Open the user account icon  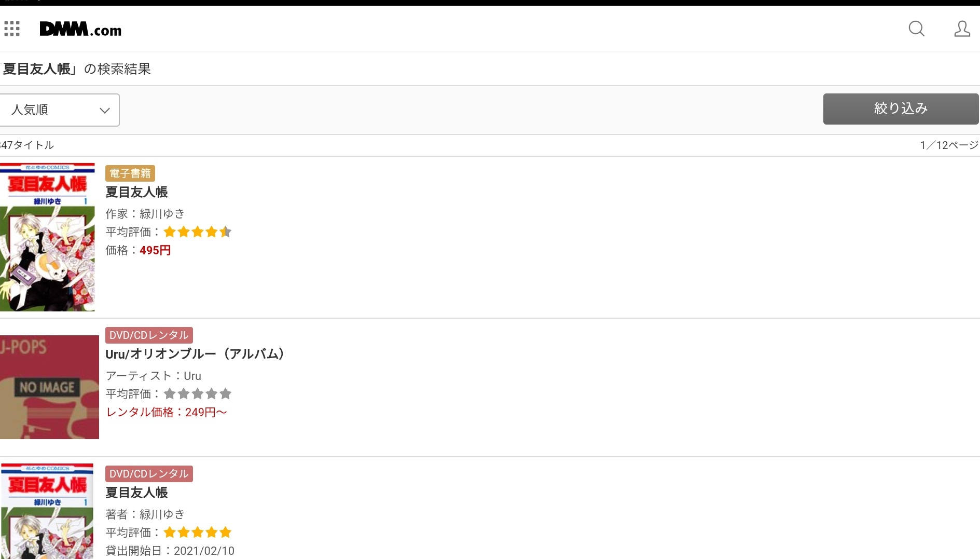coord(962,29)
